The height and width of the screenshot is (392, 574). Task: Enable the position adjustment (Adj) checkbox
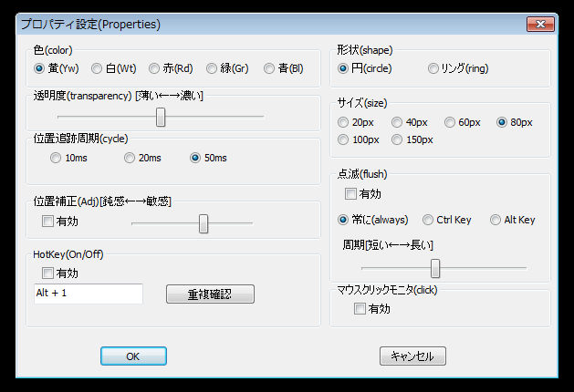coord(47,221)
